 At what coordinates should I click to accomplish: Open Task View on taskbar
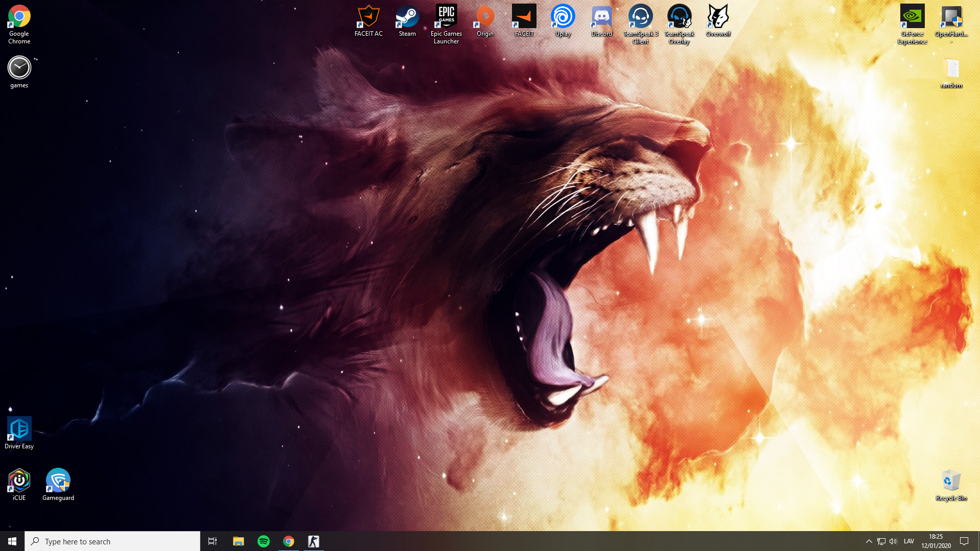tap(213, 541)
